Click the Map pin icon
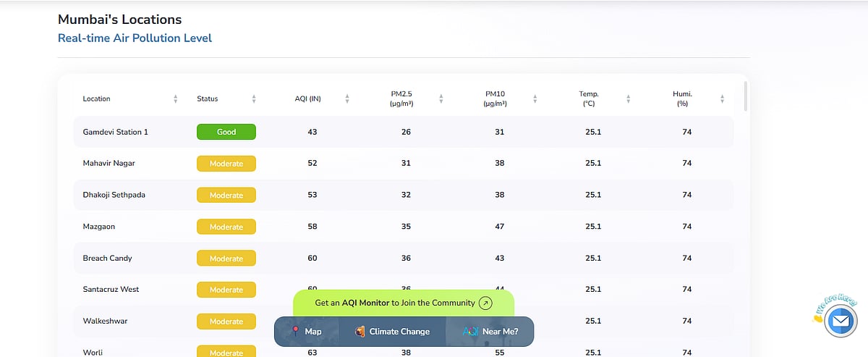 coord(295,331)
